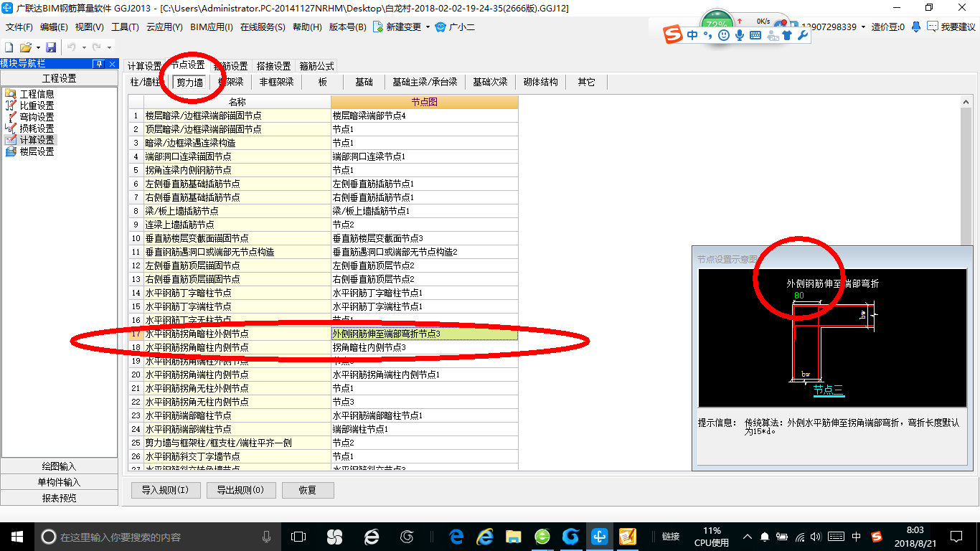Image resolution: width=980 pixels, height=551 pixels.
Task: Close the 模块导航栏 panel
Action: (112, 64)
